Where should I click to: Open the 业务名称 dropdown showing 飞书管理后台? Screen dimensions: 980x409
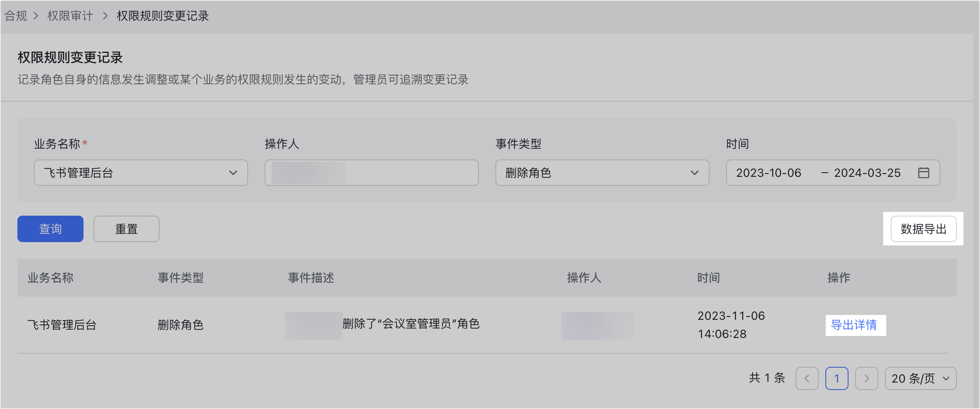pyautogui.click(x=141, y=173)
